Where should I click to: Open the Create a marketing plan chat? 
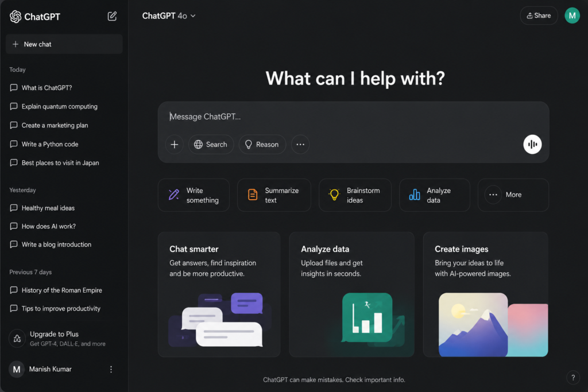click(x=55, y=125)
